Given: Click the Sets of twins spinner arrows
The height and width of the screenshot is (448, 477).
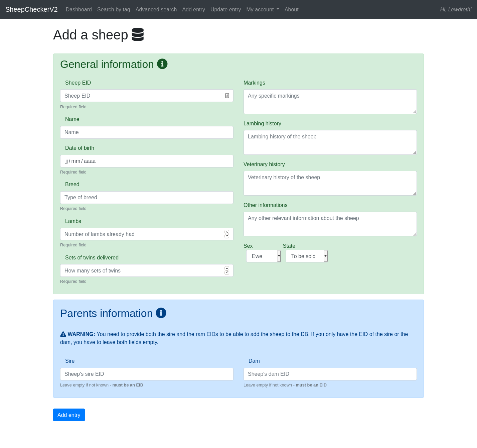Looking at the screenshot, I should coord(227,270).
